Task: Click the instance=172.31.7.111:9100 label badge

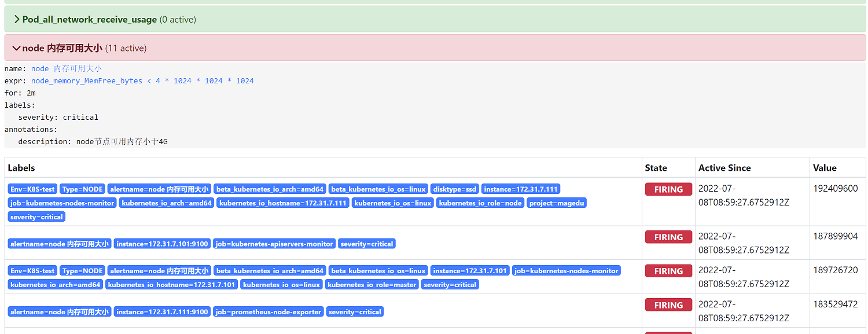Action: 162,312
